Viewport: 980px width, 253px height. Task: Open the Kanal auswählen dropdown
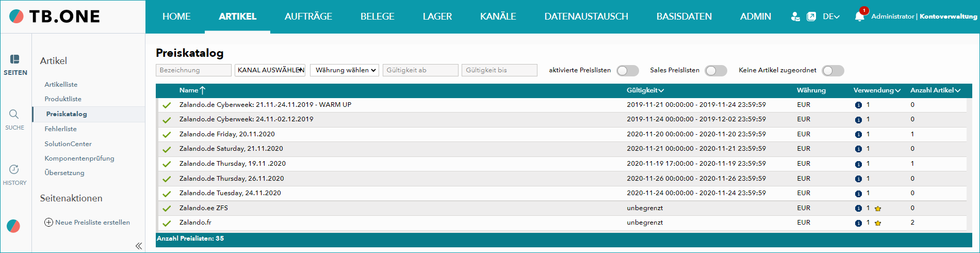tap(270, 70)
